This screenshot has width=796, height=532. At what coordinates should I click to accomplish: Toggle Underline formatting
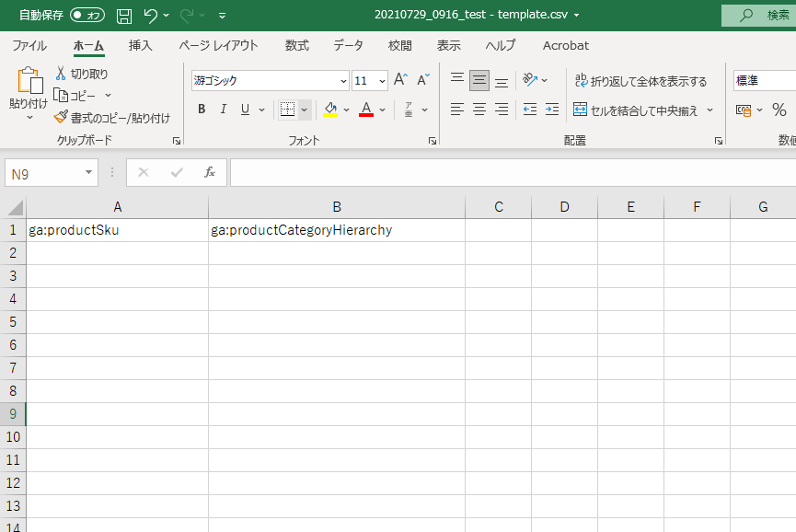point(245,110)
